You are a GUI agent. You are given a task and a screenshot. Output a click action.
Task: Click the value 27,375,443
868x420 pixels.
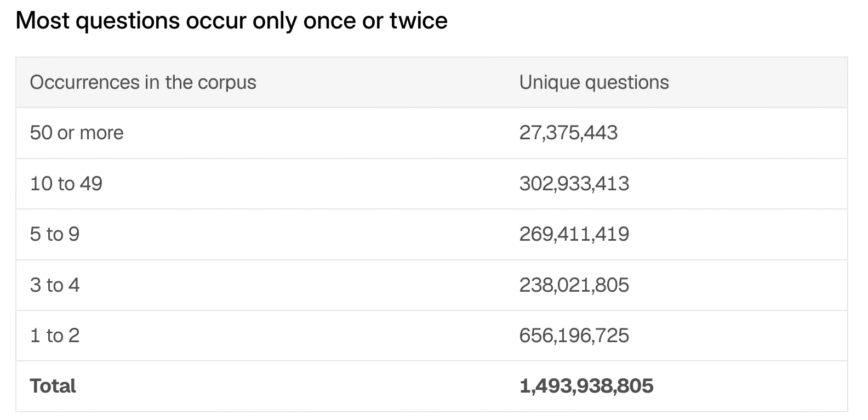pos(568,133)
